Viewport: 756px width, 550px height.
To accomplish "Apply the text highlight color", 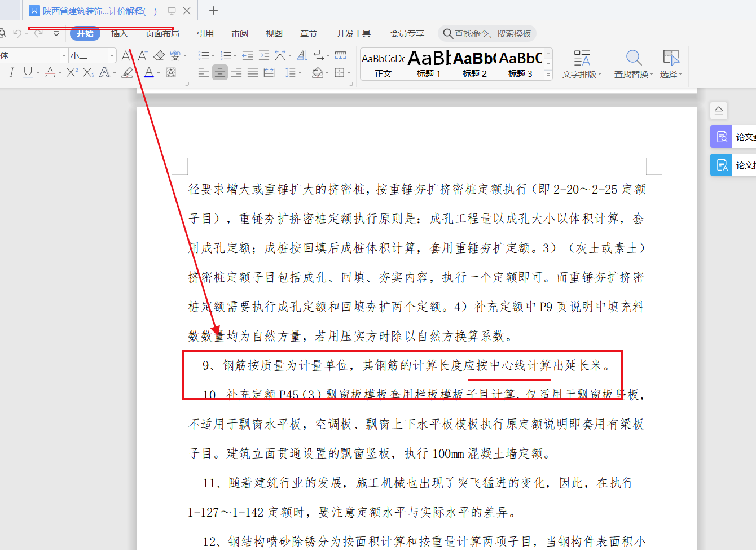I will point(127,72).
